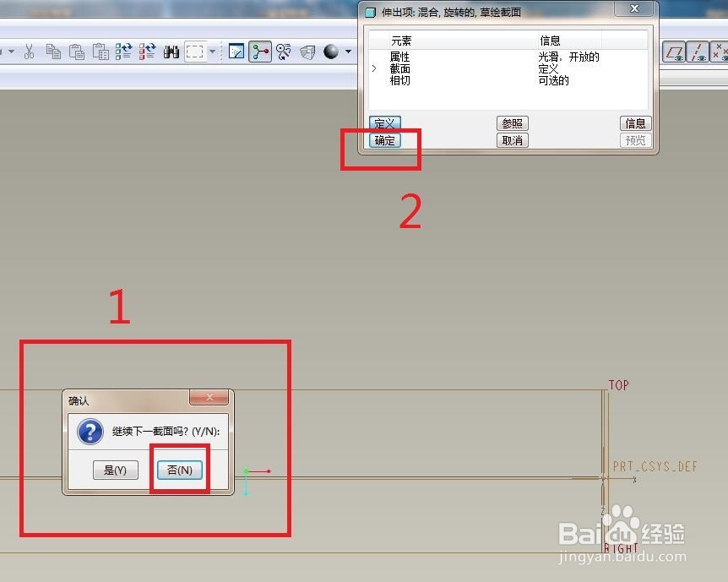Viewport: 728px width, 582px height.
Task: Click the question mark icon in confirm dialog
Action: coord(90,432)
